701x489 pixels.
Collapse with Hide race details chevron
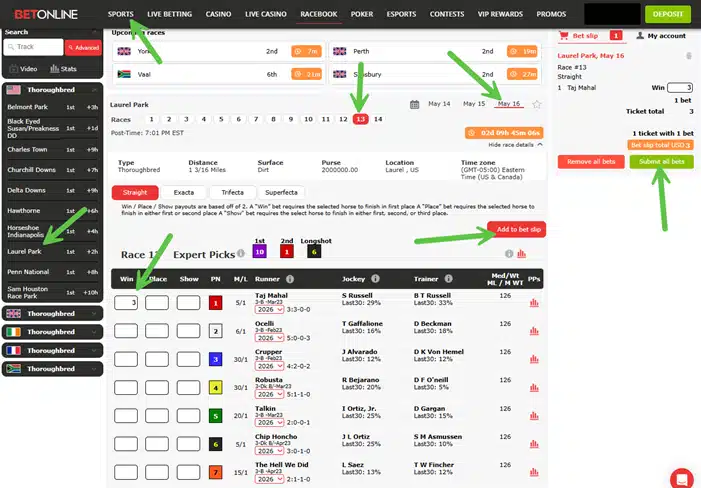point(540,145)
